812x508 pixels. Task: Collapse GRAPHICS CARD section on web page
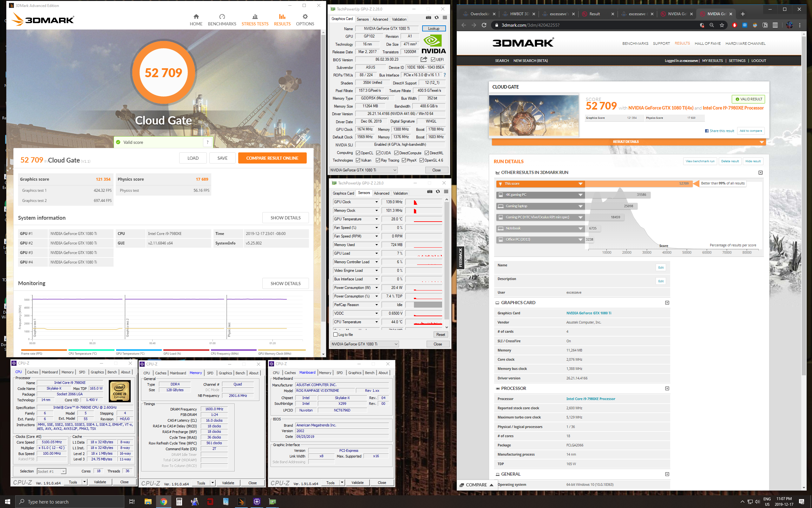[x=667, y=303]
